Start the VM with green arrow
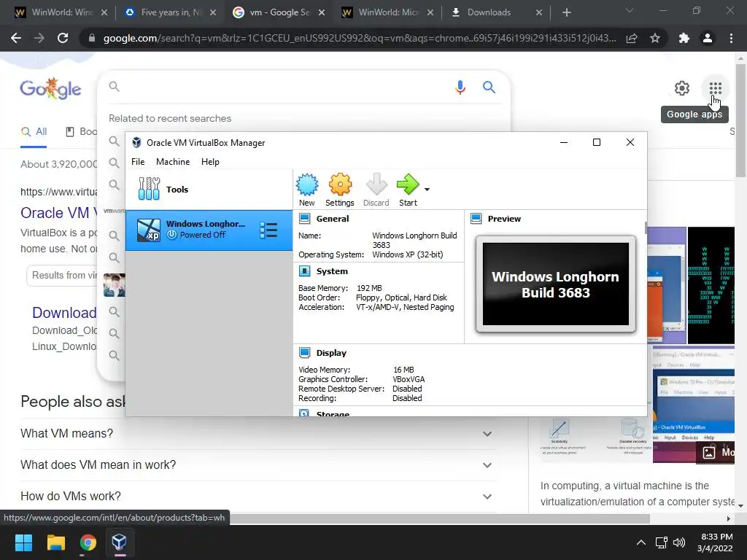The width and height of the screenshot is (747, 560). pyautogui.click(x=408, y=184)
